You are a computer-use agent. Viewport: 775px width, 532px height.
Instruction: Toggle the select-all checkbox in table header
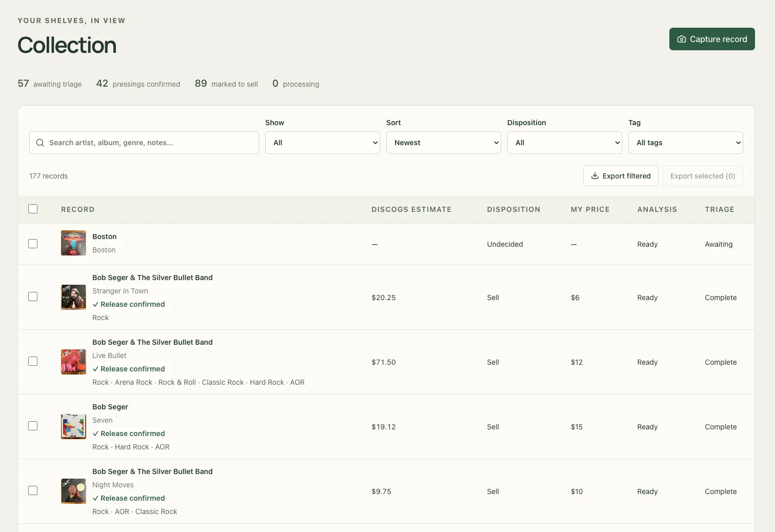33,209
